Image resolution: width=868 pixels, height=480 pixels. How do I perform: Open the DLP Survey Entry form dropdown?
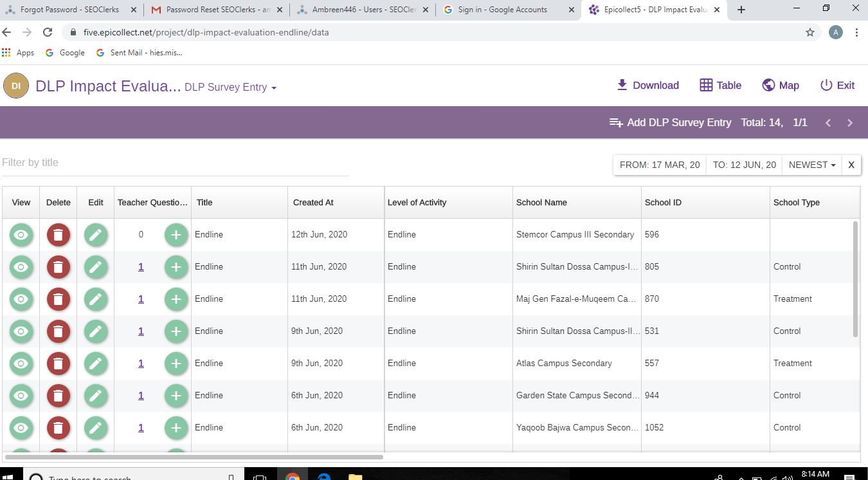coord(230,88)
